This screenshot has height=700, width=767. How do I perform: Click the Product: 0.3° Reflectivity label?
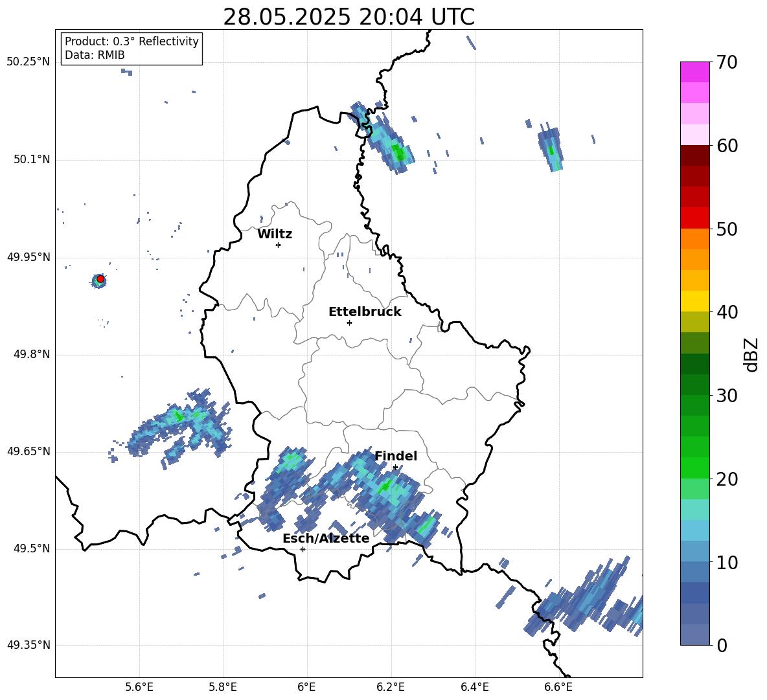coord(132,41)
